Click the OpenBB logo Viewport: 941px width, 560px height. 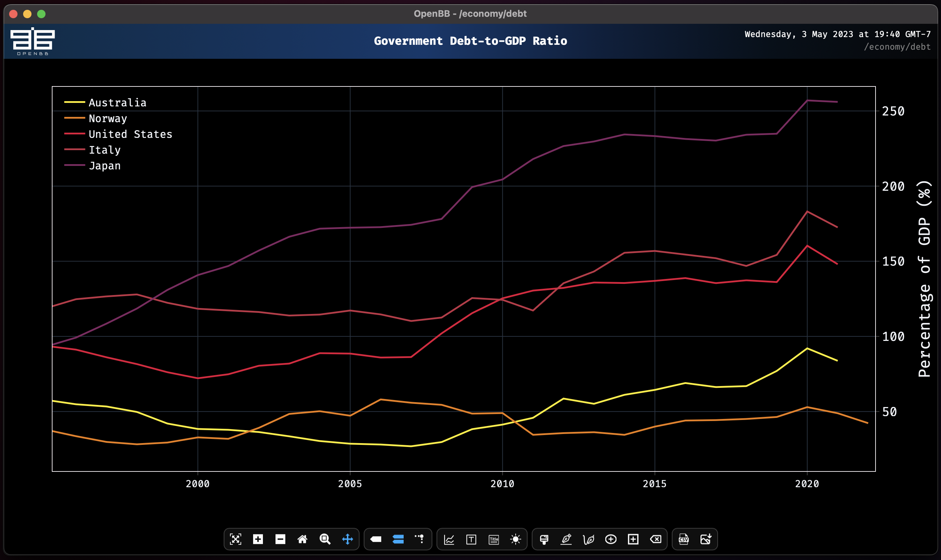point(33,41)
